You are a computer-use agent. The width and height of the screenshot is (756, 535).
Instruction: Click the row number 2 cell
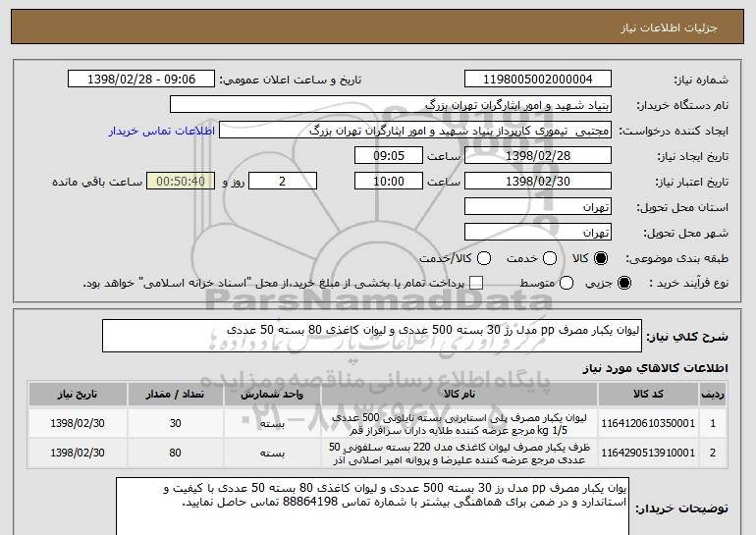click(713, 453)
